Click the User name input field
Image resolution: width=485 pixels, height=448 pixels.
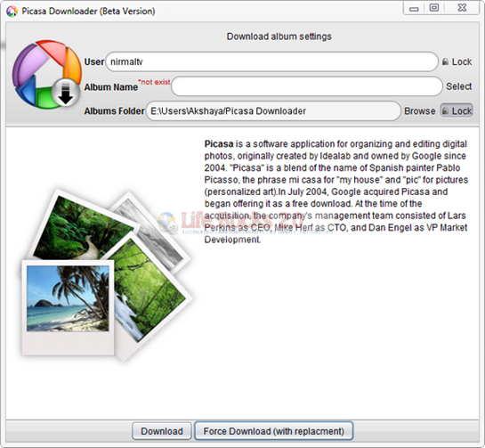point(272,61)
